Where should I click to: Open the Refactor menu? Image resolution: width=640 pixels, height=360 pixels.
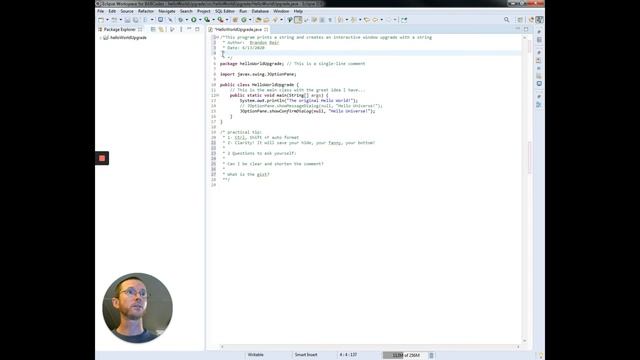pyautogui.click(x=146, y=11)
